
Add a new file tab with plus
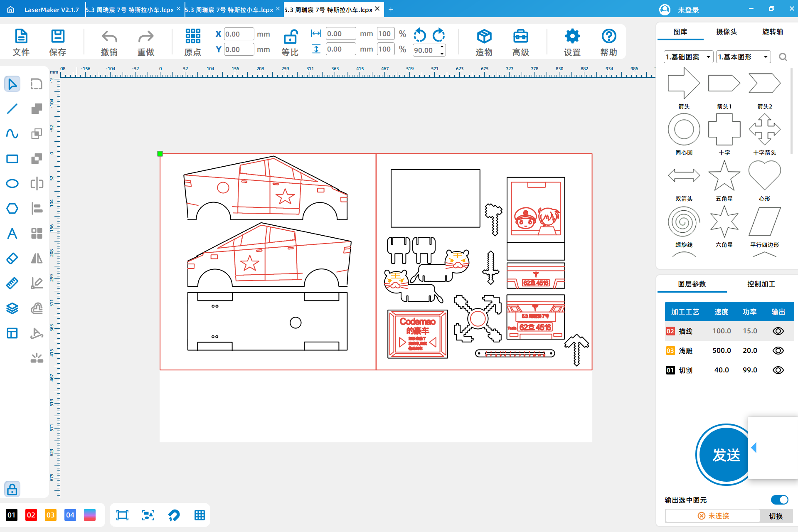coord(391,9)
